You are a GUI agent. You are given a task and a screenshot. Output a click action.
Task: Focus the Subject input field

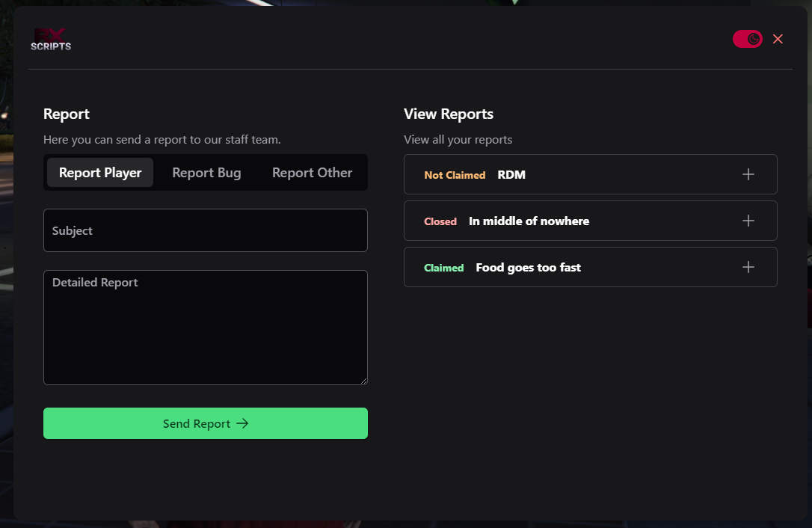point(206,230)
